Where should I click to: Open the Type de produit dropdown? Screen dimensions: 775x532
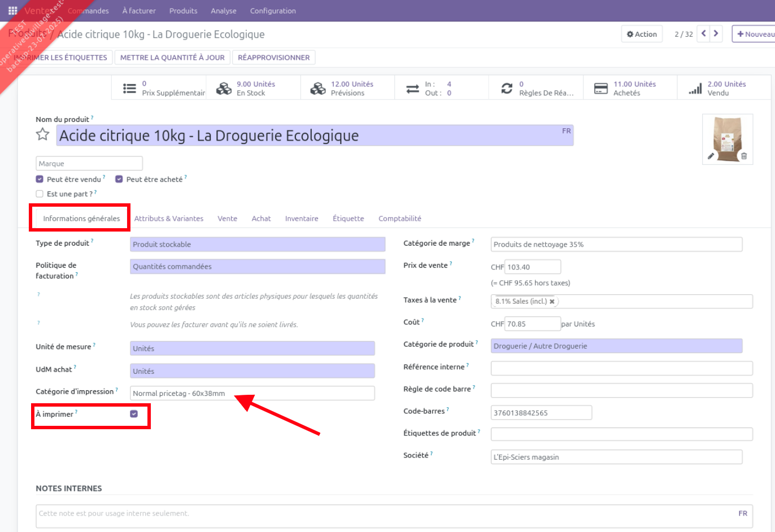tap(257, 245)
